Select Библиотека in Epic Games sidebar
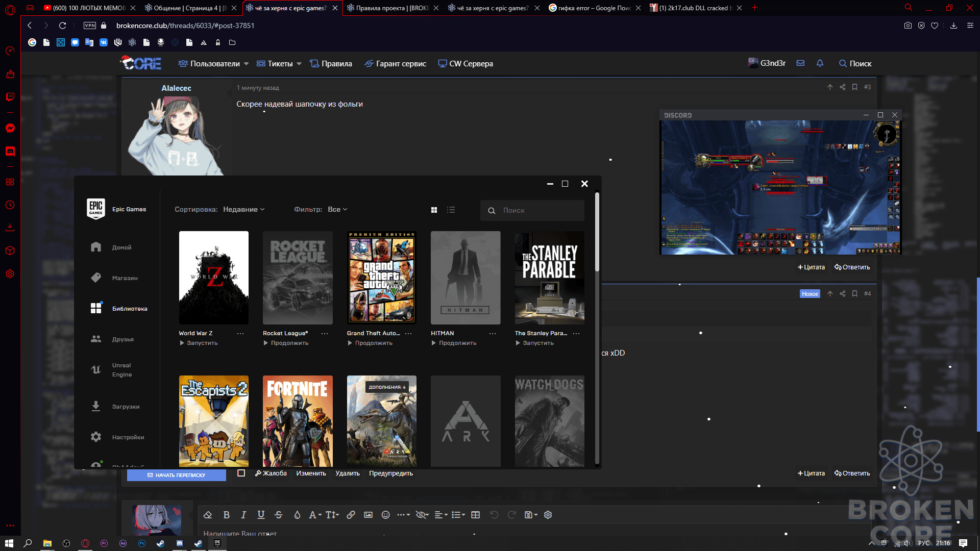The height and width of the screenshot is (551, 980). pyautogui.click(x=118, y=309)
